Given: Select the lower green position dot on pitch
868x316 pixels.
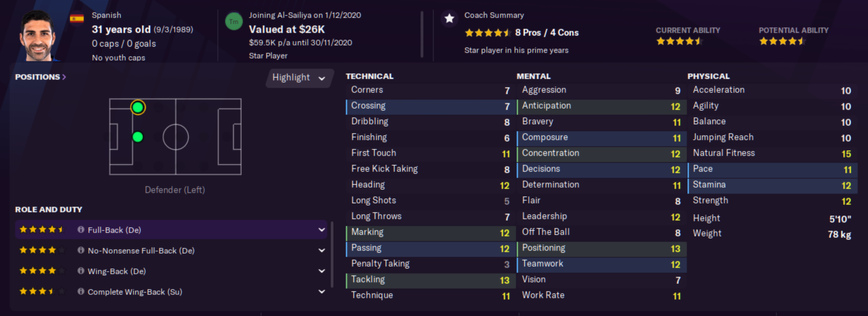Looking at the screenshot, I should 138,137.
